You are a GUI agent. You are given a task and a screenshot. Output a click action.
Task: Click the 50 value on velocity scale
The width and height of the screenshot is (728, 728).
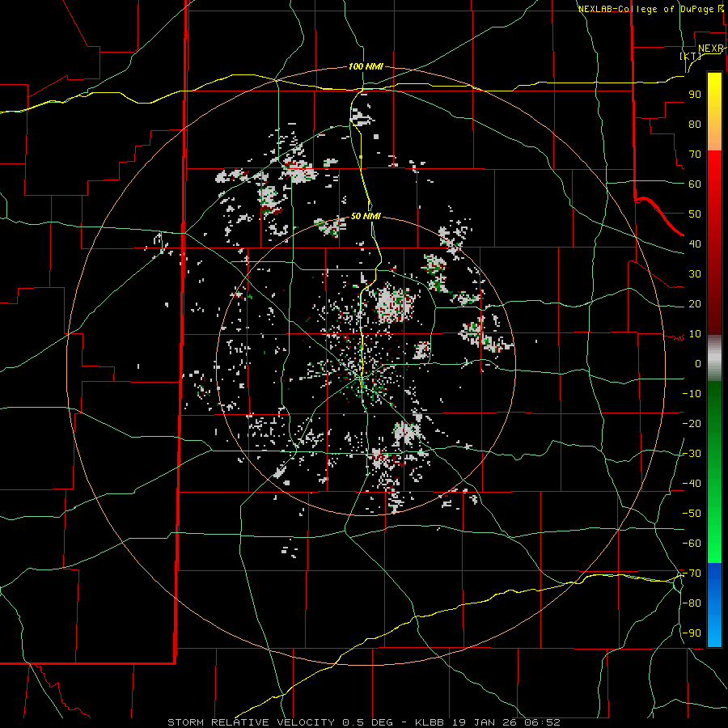click(x=695, y=214)
